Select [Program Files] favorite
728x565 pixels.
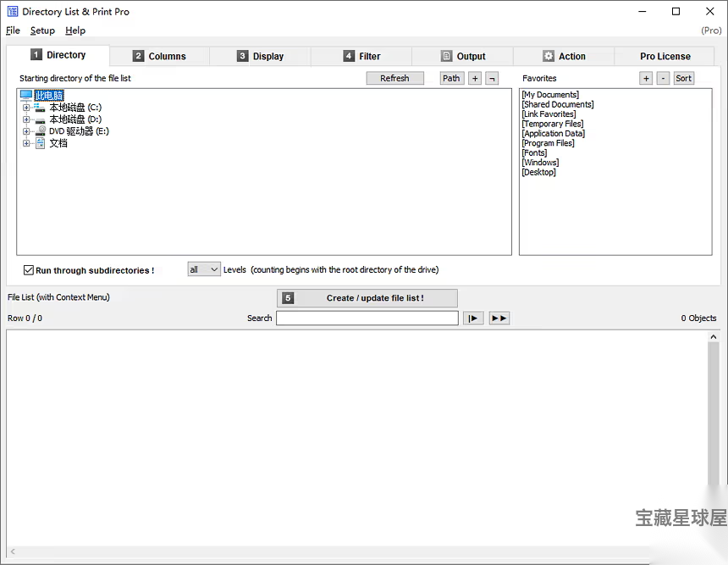point(548,143)
